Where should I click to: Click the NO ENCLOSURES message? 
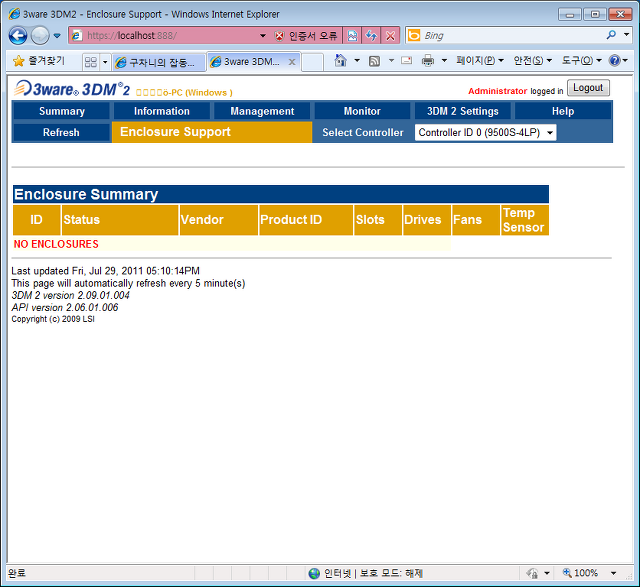point(56,244)
